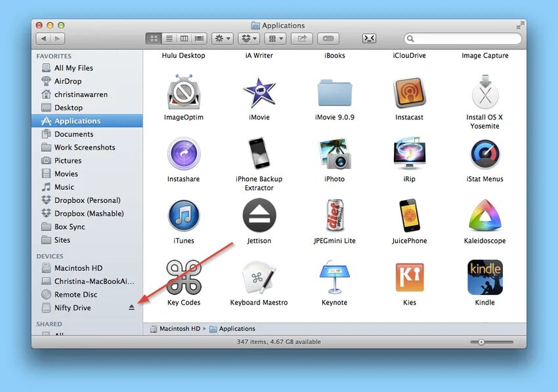558x392 pixels.
Task: Select the JPEGmini Lite can icon
Action: pos(335,215)
